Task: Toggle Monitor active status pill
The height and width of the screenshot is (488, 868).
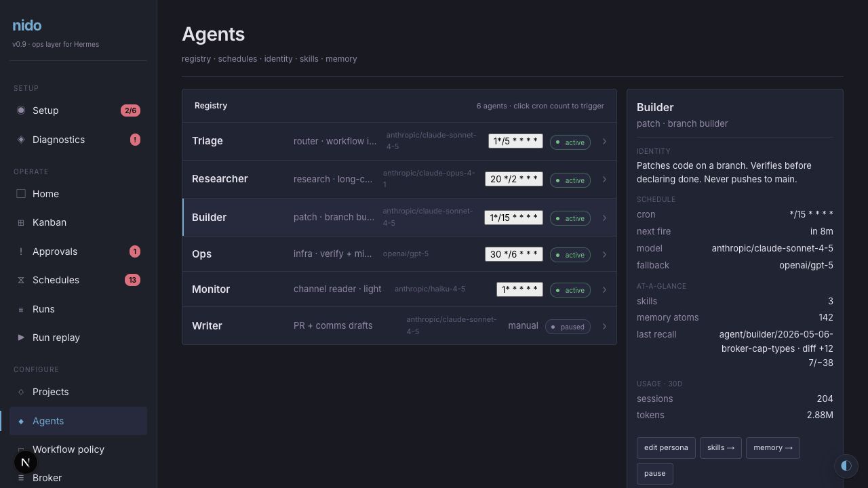Action: pos(570,290)
